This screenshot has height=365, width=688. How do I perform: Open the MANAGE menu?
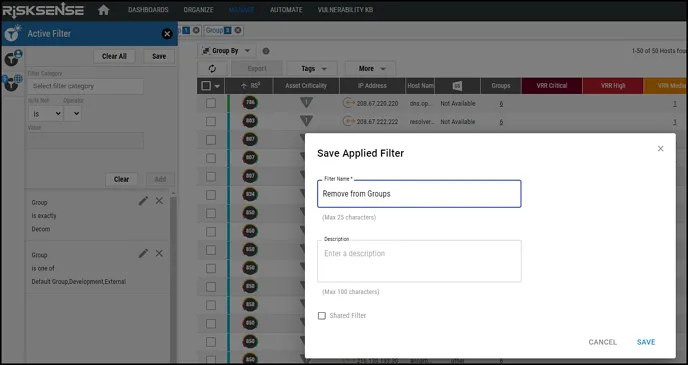[242, 10]
